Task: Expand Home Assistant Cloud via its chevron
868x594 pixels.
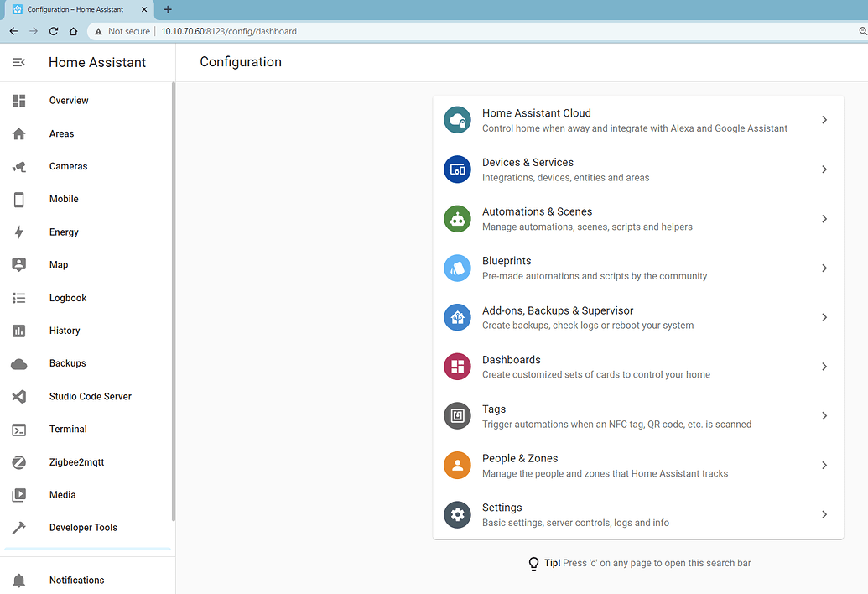Action: (x=824, y=120)
